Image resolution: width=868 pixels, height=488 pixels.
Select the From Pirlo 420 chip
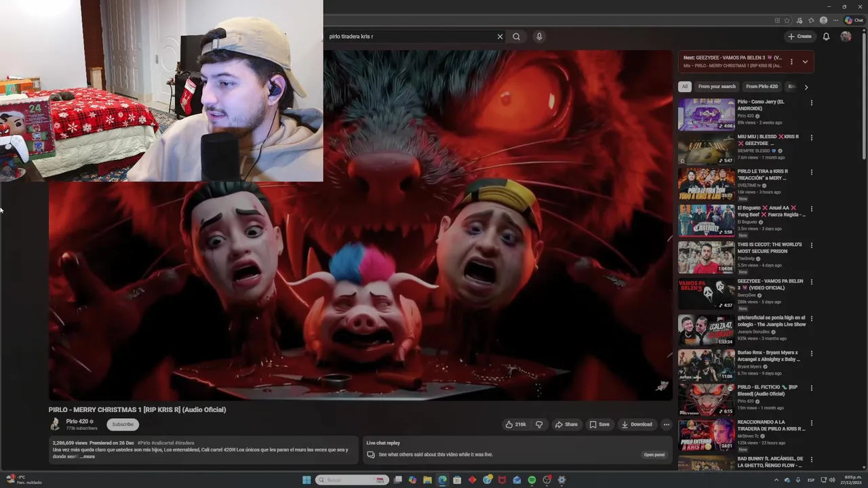click(x=762, y=87)
